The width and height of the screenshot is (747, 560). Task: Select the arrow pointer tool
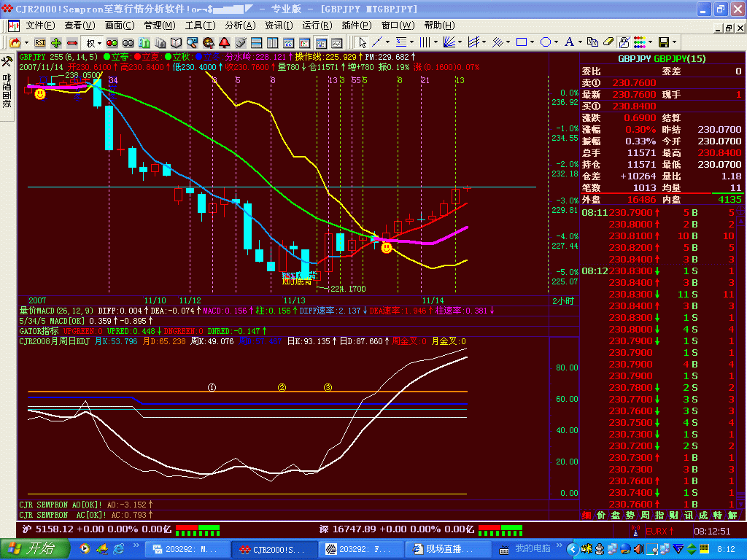tap(362, 42)
